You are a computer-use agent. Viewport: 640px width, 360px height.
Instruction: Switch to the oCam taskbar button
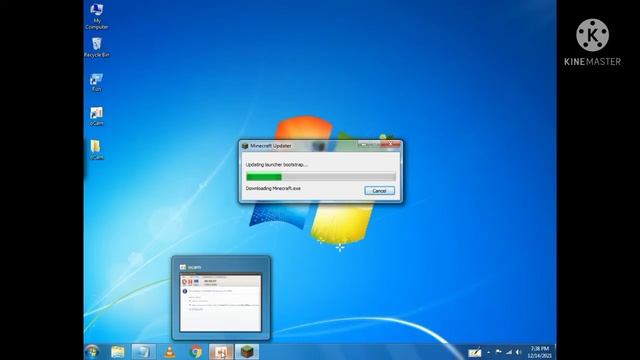(x=221, y=352)
